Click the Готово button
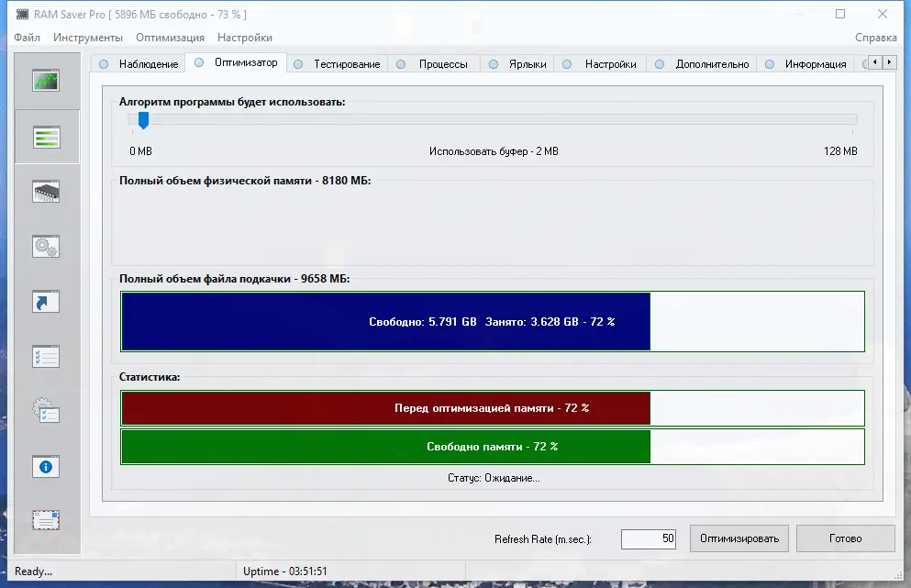Screen dimensions: 911x588 845,538
